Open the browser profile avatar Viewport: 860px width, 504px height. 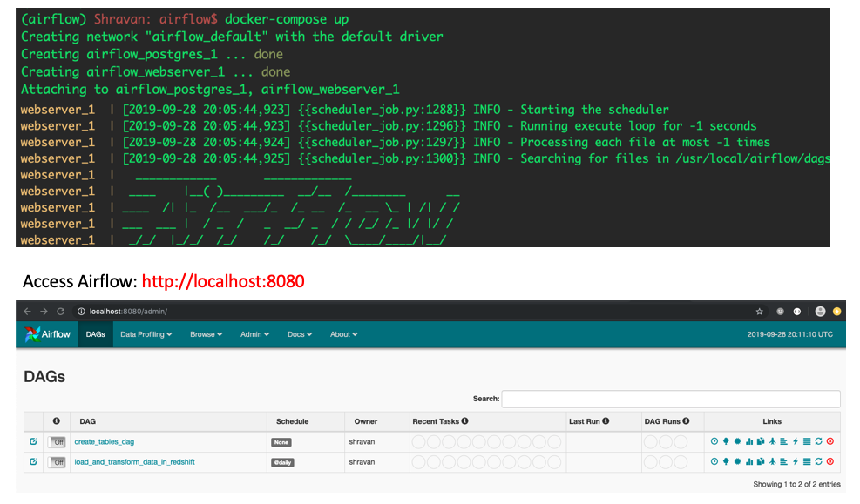[x=821, y=311]
